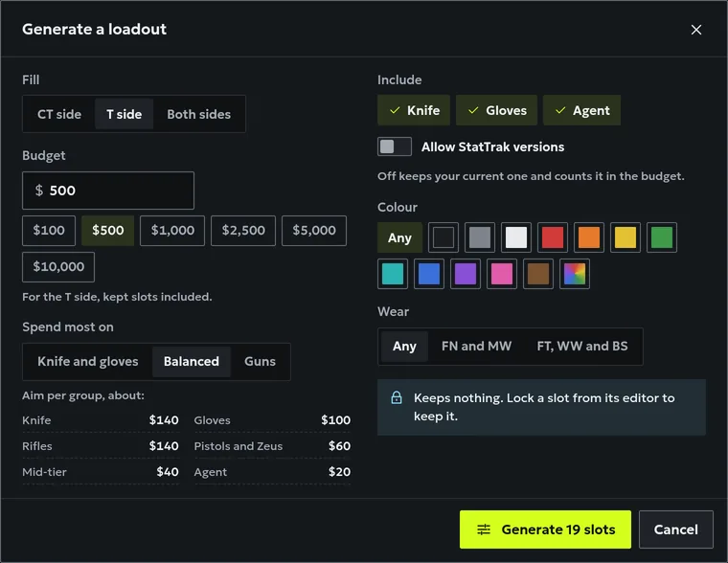Click the Knife $140 aim row
The width and height of the screenshot is (728, 563).
(x=101, y=420)
